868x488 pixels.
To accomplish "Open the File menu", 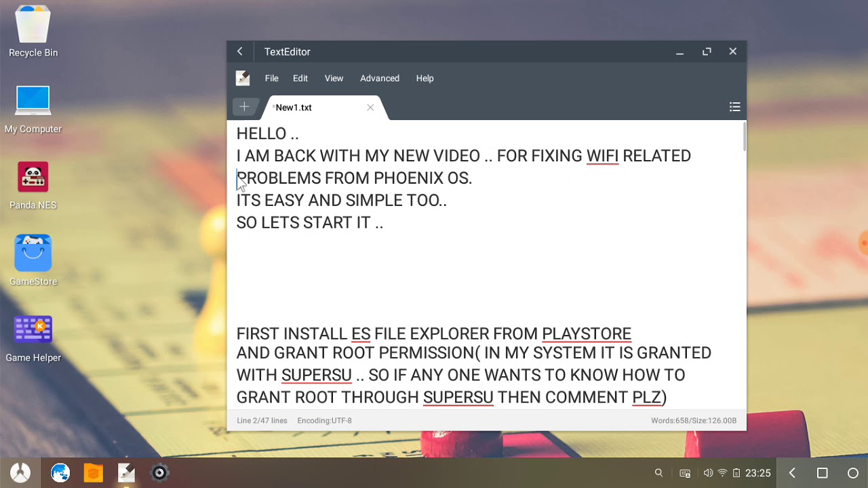I will 272,79.
